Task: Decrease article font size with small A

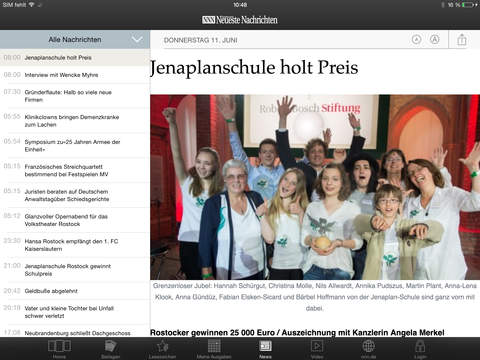Action: point(416,40)
